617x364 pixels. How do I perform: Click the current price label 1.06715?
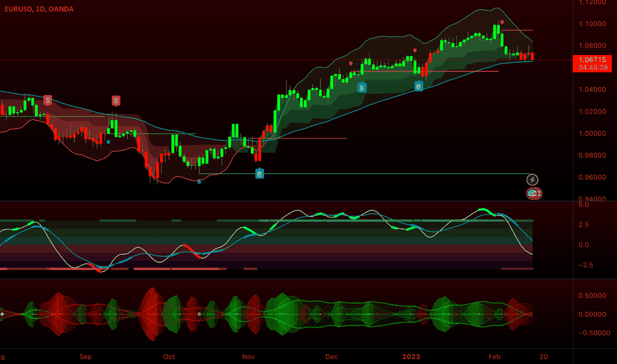pos(593,60)
